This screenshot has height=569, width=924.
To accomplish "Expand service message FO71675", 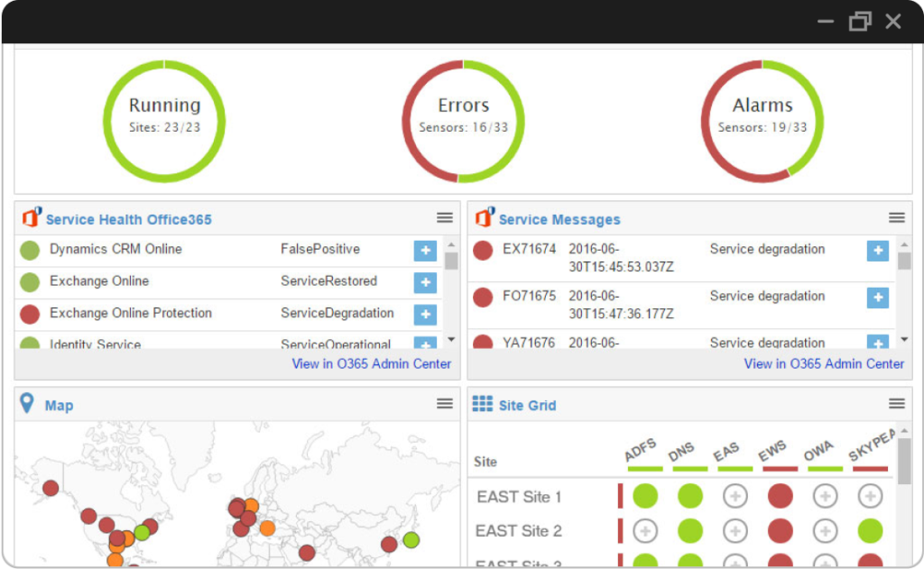I will 877,297.
